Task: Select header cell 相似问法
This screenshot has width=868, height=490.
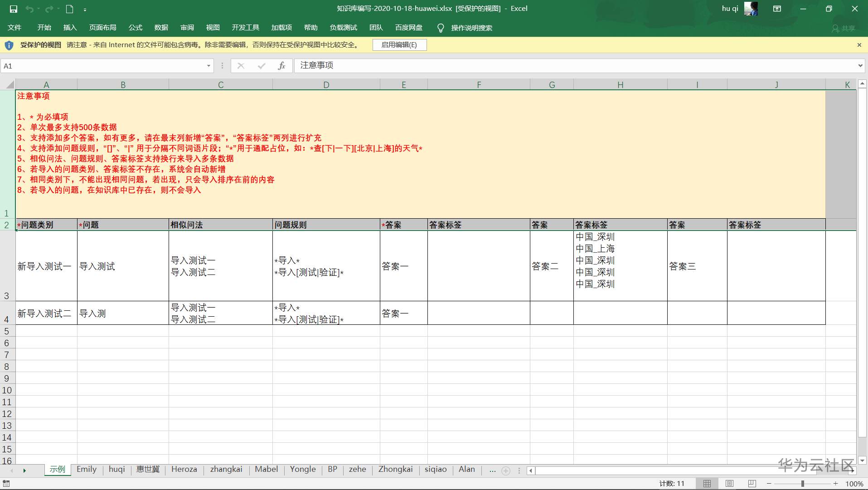Action: [x=221, y=225]
